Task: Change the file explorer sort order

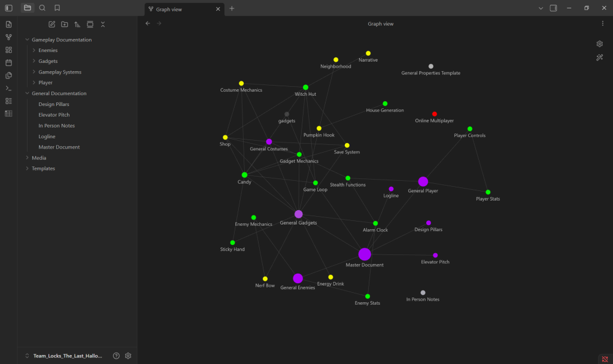Action: click(77, 25)
